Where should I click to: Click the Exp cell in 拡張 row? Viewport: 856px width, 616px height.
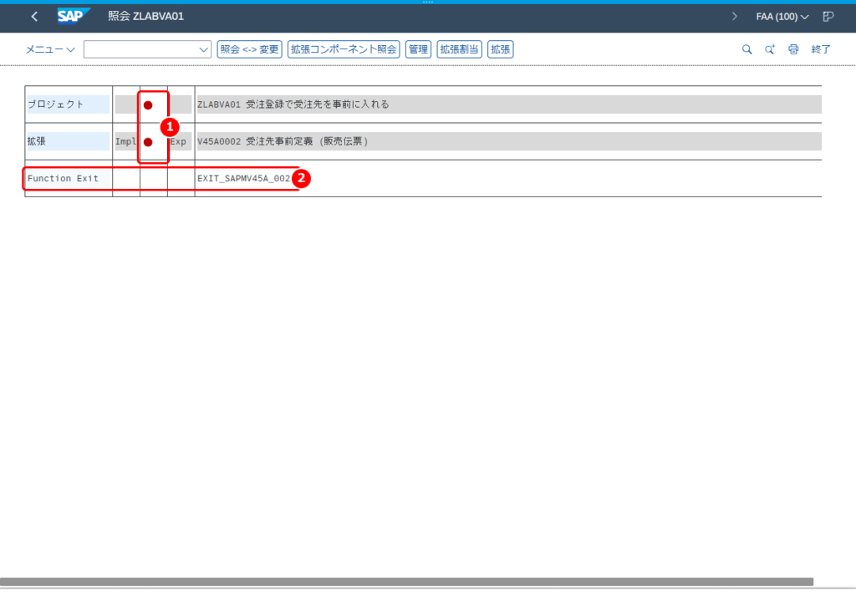coord(180,141)
